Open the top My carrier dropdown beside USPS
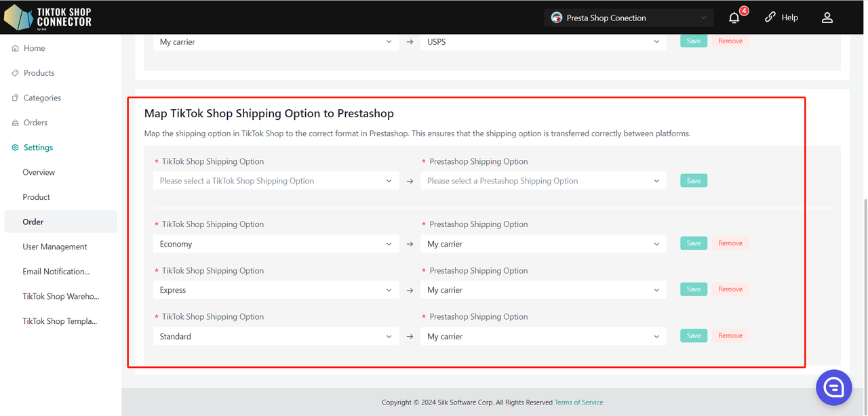Image resolution: width=868 pixels, height=416 pixels. (276, 42)
